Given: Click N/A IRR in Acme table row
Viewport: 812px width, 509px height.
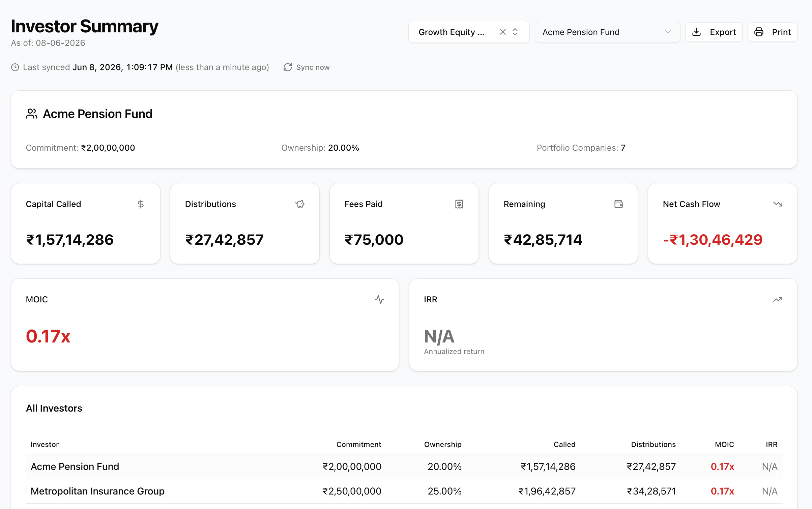Looking at the screenshot, I should [x=770, y=467].
